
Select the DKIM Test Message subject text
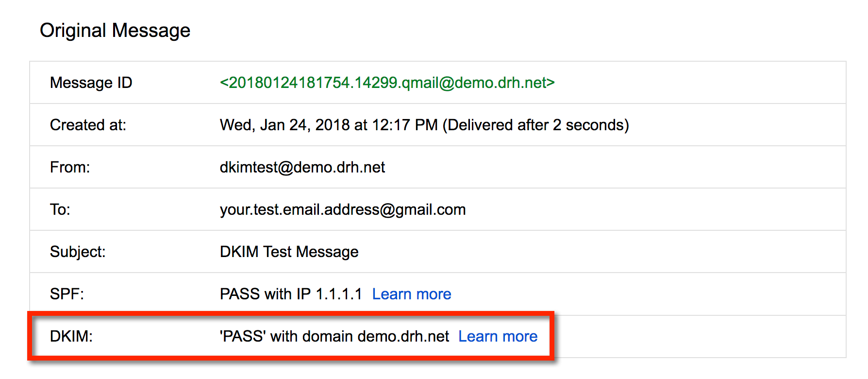289,252
